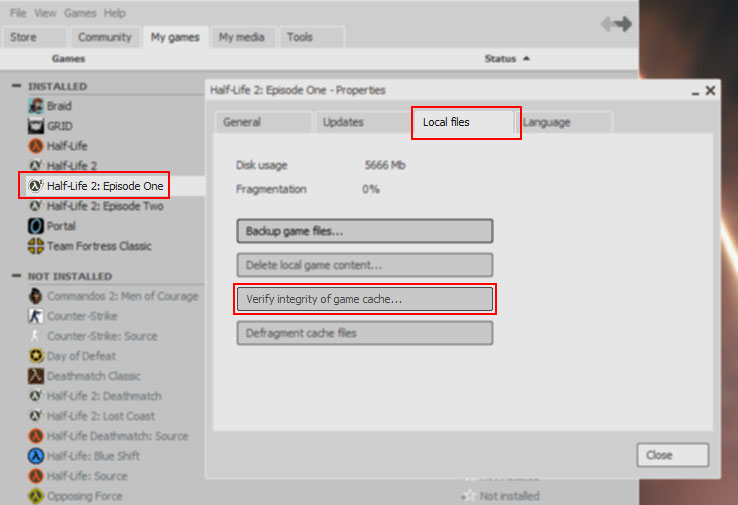Open the View menu
The width and height of the screenshot is (738, 505).
click(45, 13)
